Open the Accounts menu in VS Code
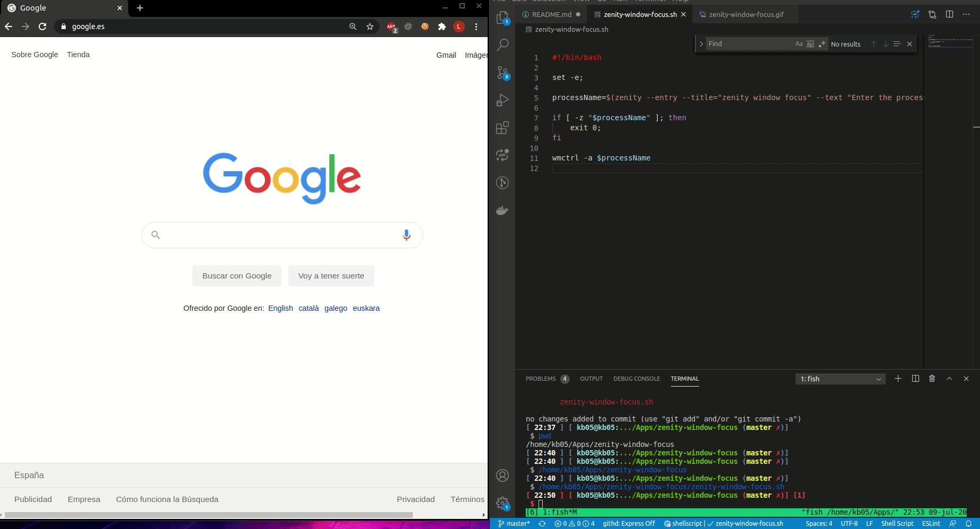 pos(502,476)
